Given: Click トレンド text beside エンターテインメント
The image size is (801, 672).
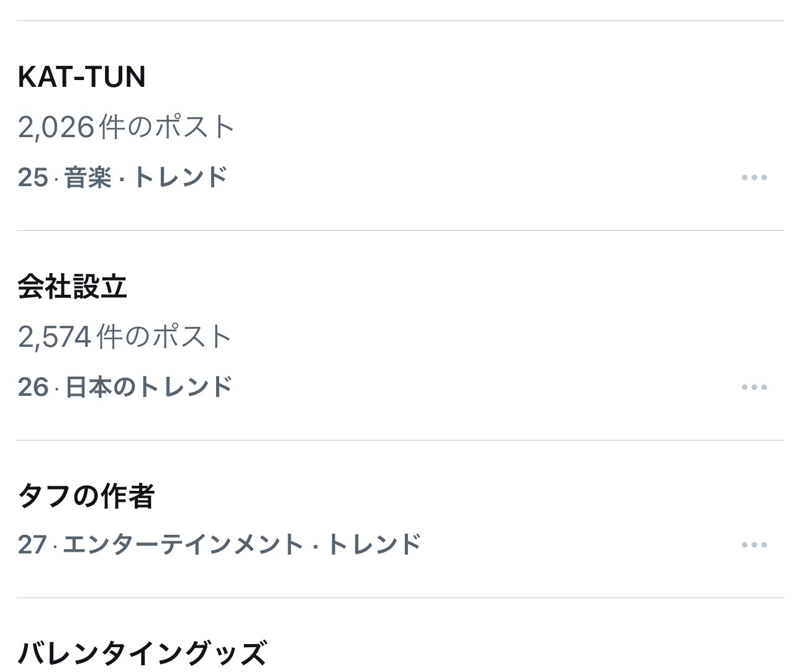Looking at the screenshot, I should point(374,545).
